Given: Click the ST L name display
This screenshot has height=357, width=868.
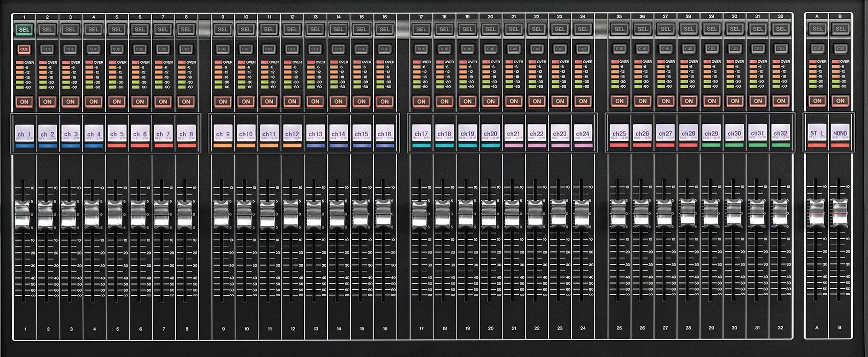Looking at the screenshot, I should (817, 133).
